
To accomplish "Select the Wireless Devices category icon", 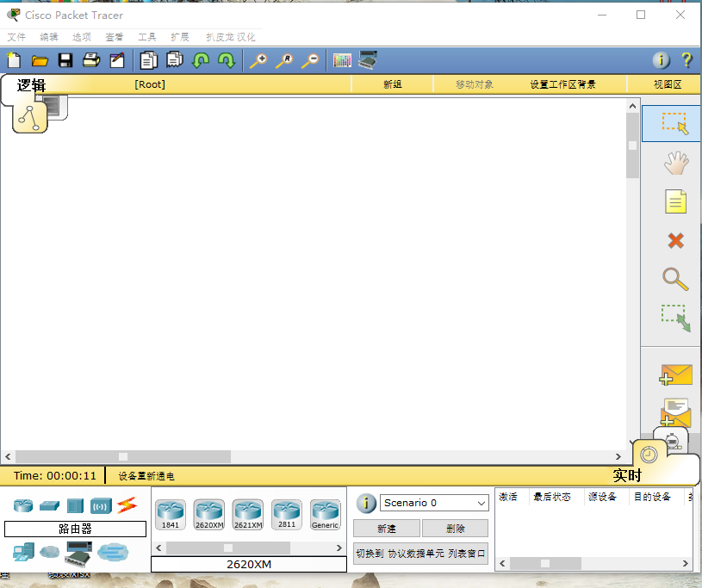I will tap(101, 506).
